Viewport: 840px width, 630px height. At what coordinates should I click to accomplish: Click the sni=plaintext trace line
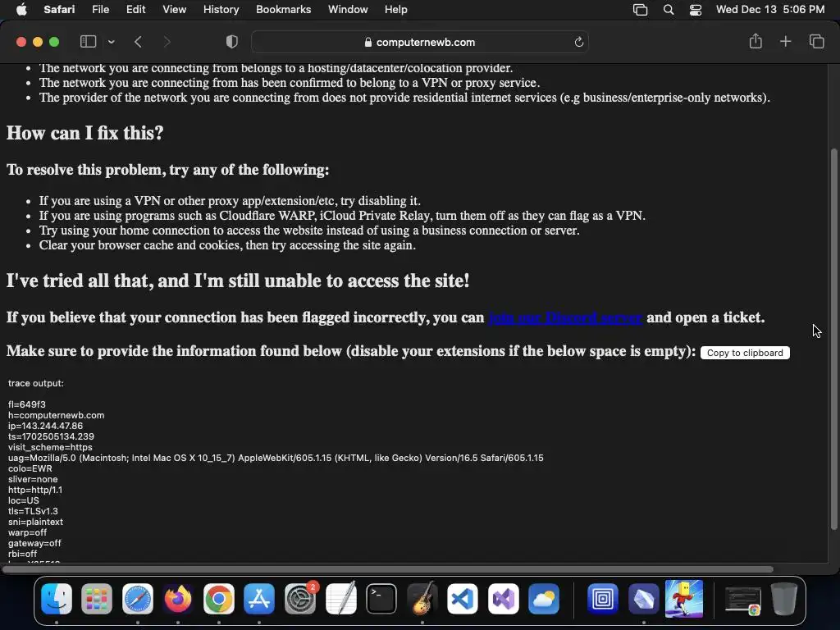pos(35,522)
